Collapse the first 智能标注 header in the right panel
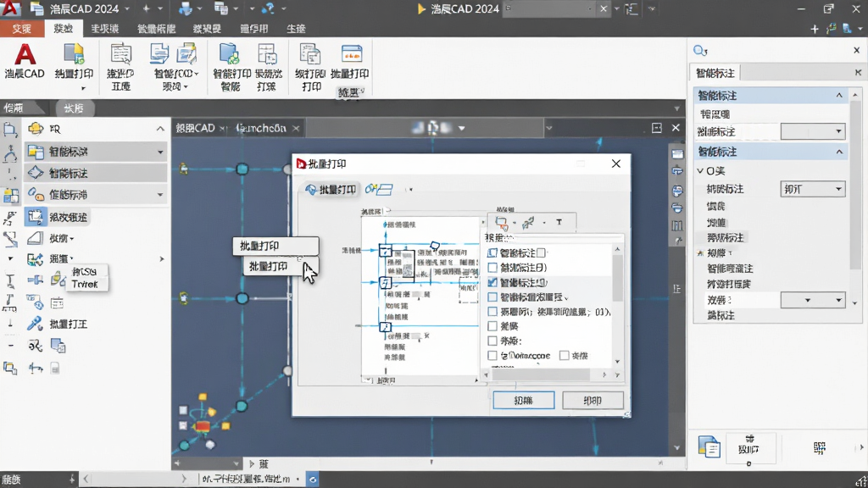 [x=839, y=96]
